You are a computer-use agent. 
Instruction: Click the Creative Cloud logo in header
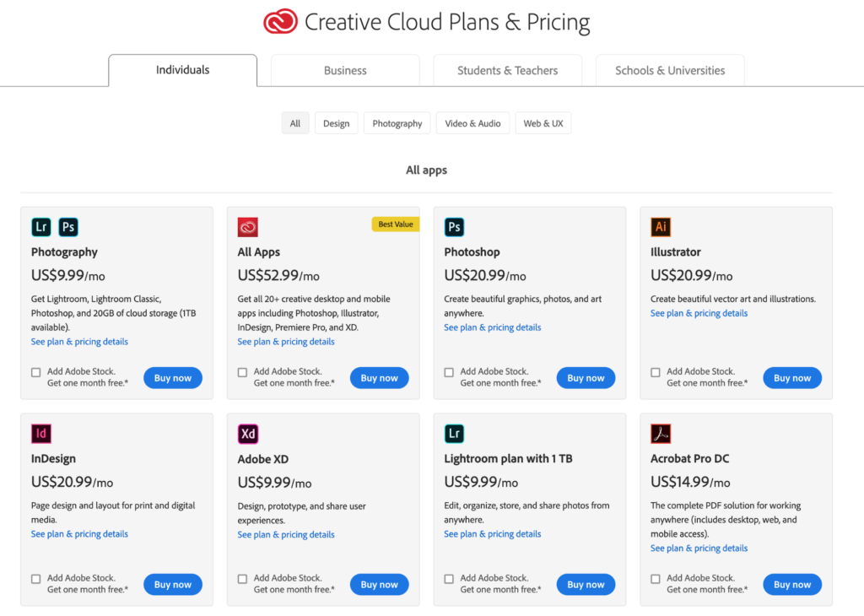pos(280,21)
